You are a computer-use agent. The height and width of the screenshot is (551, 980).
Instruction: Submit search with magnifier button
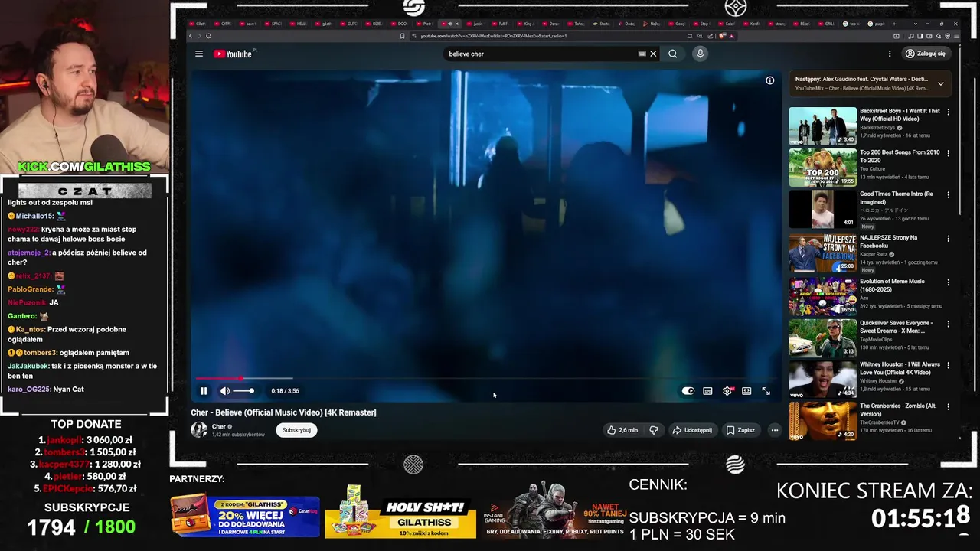672,54
